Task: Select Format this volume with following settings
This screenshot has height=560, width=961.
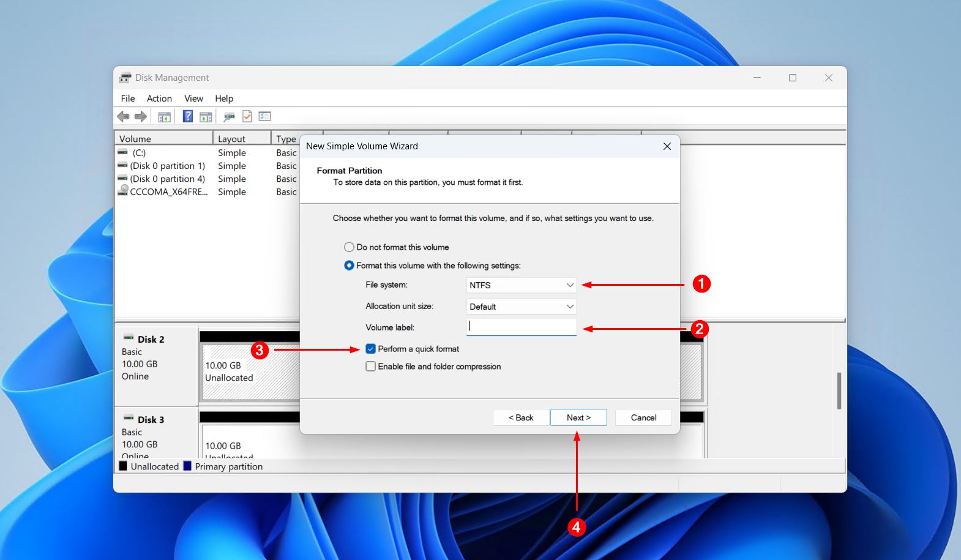Action: 349,266
